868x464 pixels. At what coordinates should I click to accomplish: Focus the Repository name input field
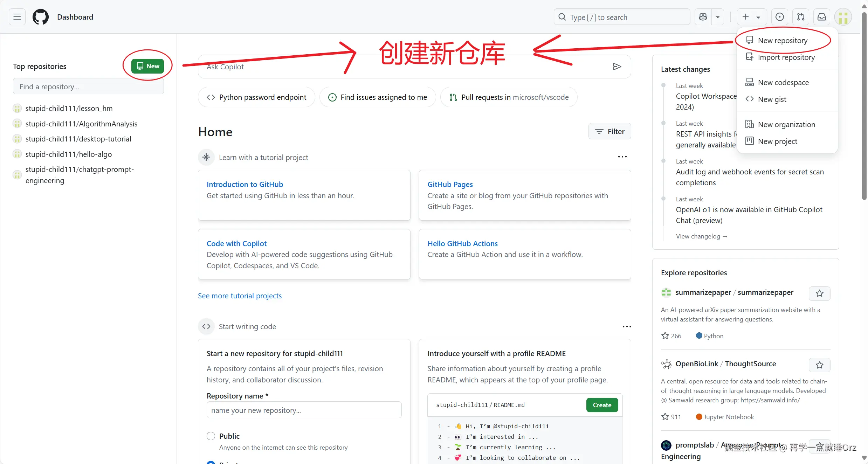point(304,410)
